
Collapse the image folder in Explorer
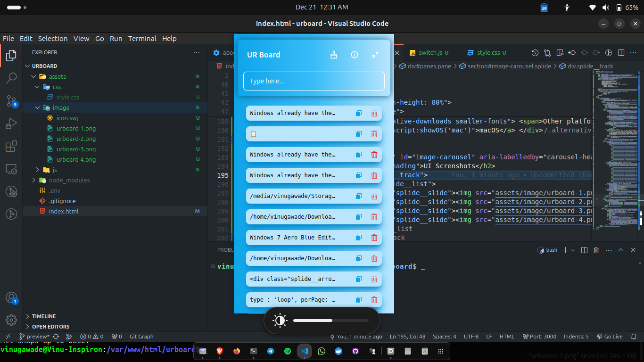(x=37, y=107)
